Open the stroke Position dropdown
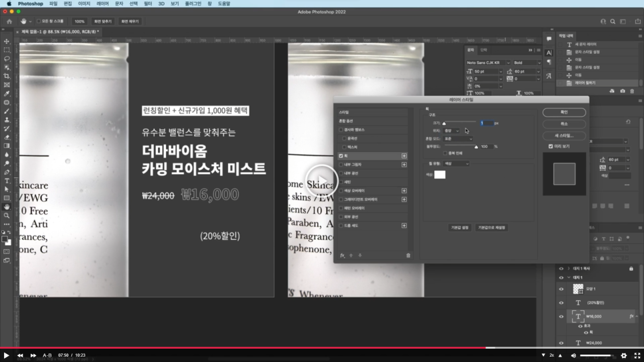Screen dimensions: 644x362 [451, 131]
